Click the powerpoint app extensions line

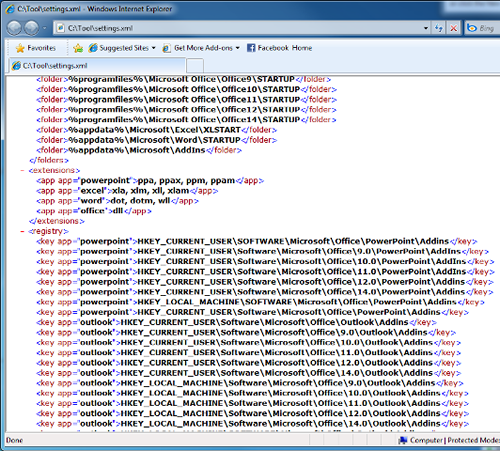[150, 181]
